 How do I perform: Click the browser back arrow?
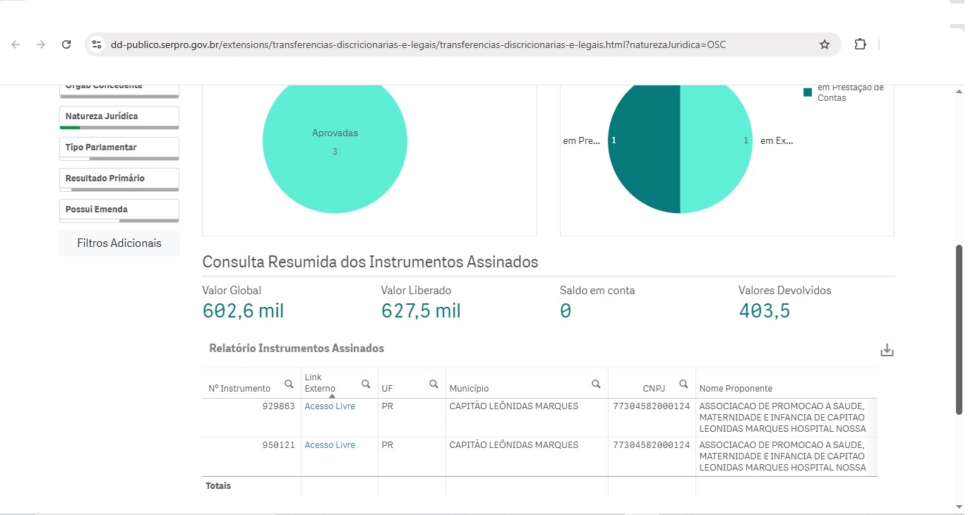pyautogui.click(x=16, y=44)
